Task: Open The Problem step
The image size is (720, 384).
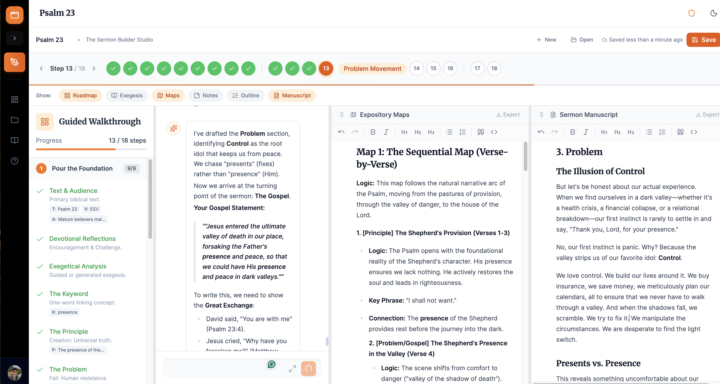Action: [68, 369]
